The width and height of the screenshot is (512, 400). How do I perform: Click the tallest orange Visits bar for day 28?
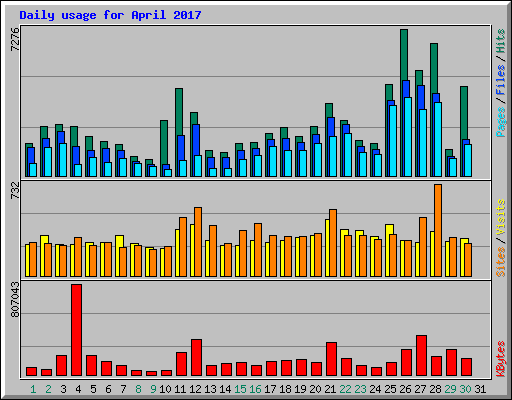point(438,230)
